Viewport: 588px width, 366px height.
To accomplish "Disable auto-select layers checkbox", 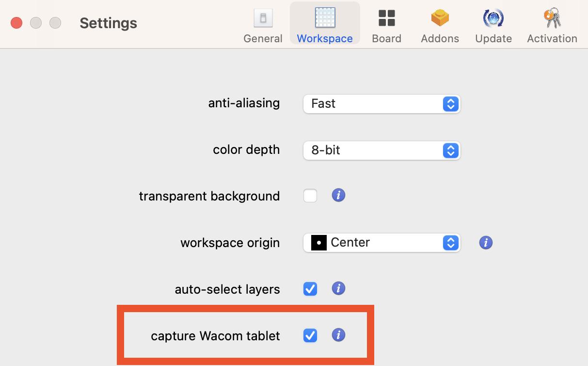I will tap(310, 289).
